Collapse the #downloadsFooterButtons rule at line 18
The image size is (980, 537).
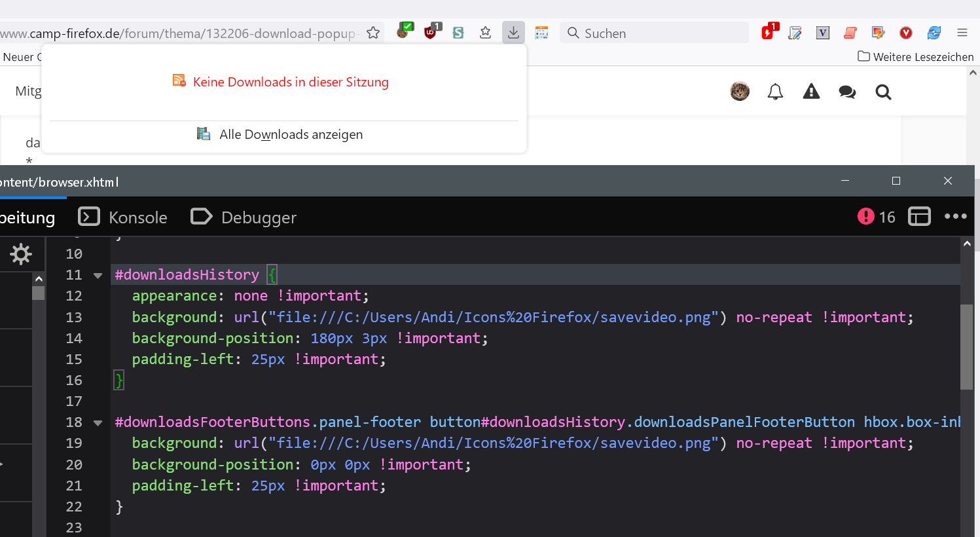[98, 423]
